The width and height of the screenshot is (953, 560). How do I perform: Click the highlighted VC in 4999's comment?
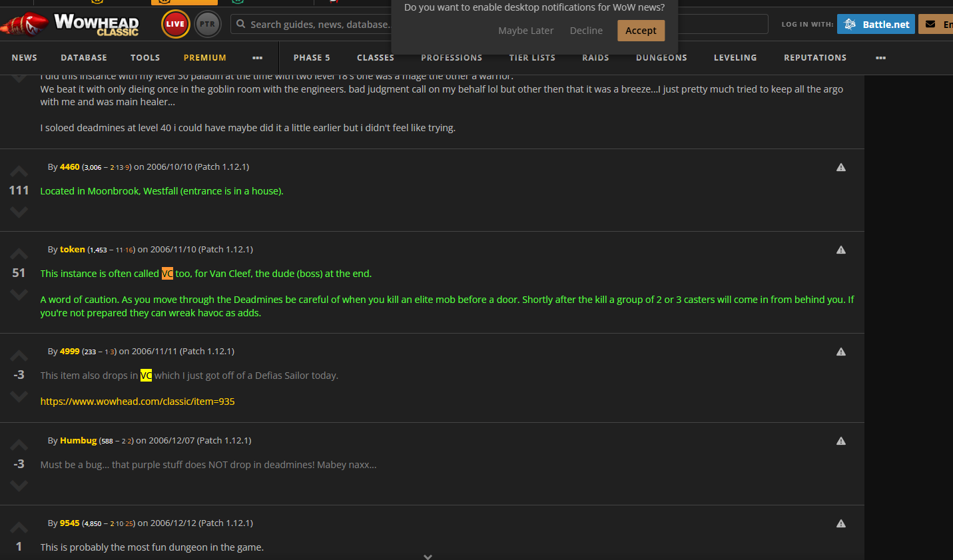(146, 376)
